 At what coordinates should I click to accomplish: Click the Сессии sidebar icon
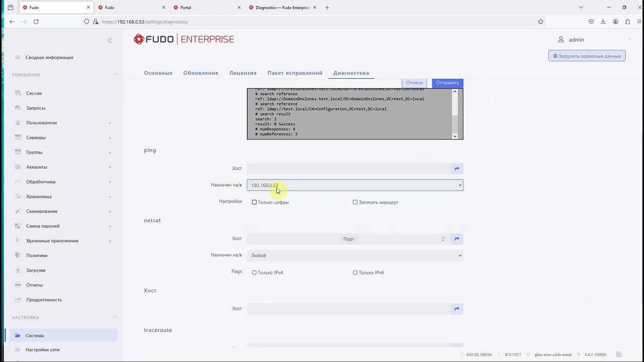[18, 93]
